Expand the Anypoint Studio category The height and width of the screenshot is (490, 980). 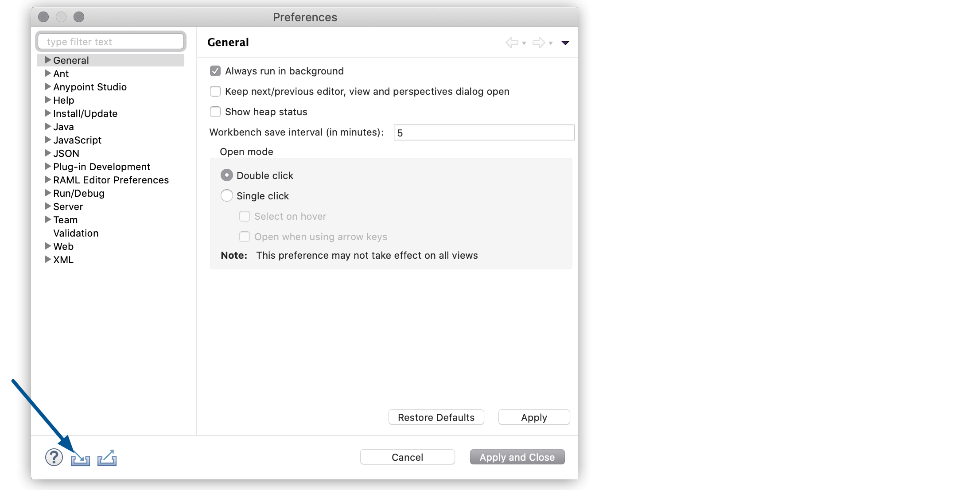(47, 87)
